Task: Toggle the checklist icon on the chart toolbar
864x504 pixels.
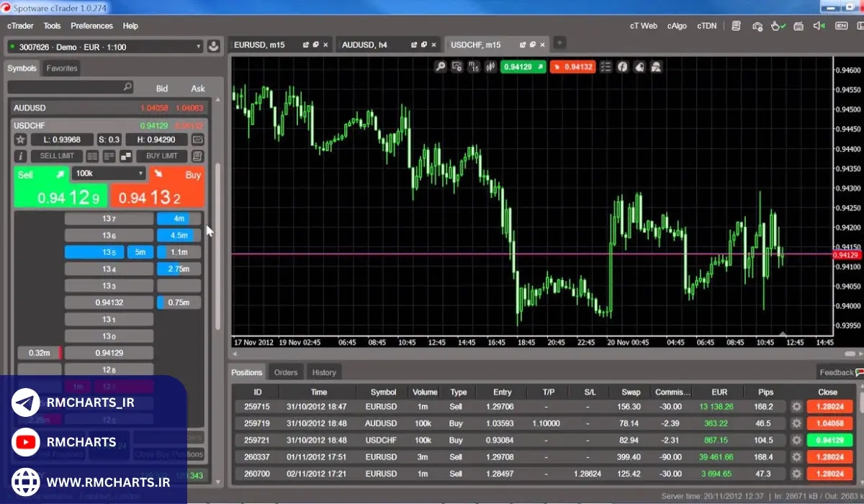Action: coord(607,66)
